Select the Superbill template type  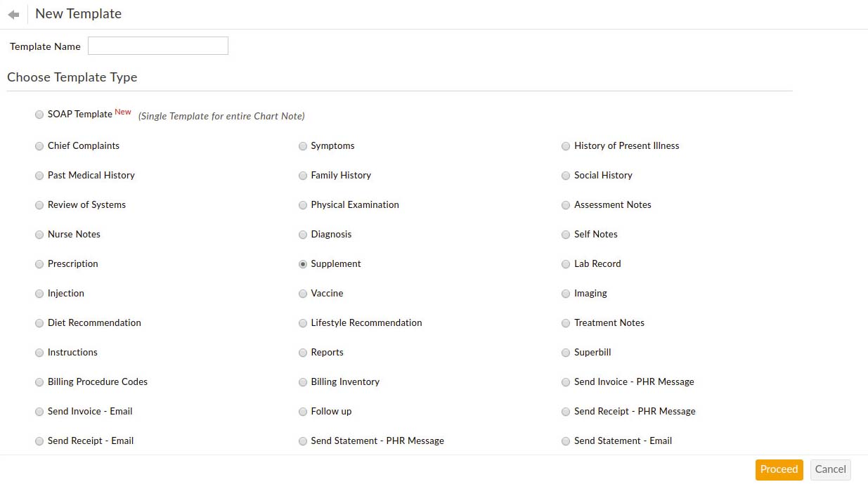(566, 353)
